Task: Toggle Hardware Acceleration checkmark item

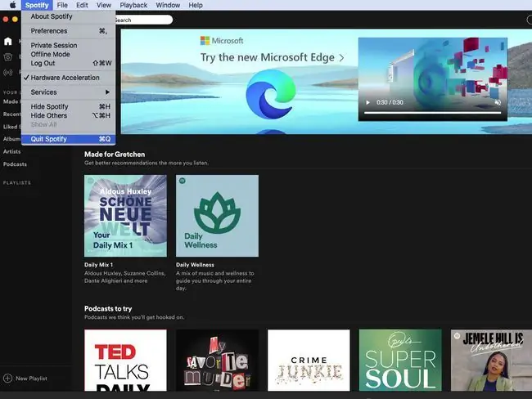Action: pyautogui.click(x=68, y=78)
